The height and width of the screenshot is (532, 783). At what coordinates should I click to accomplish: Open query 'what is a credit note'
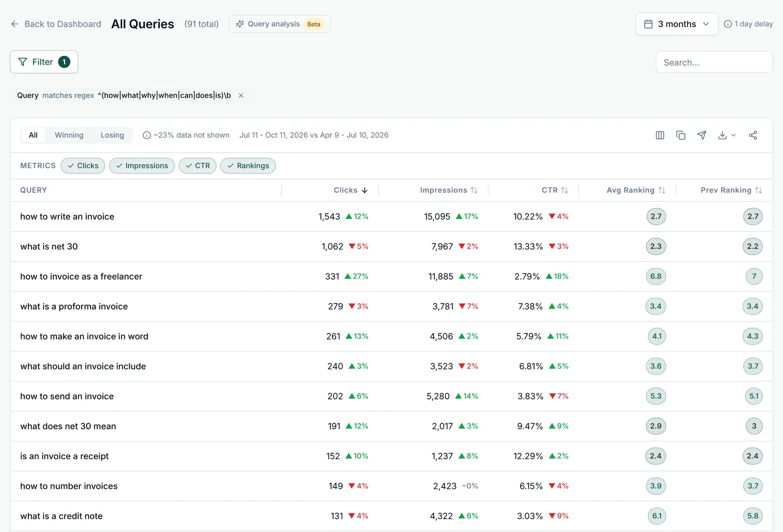tap(61, 516)
